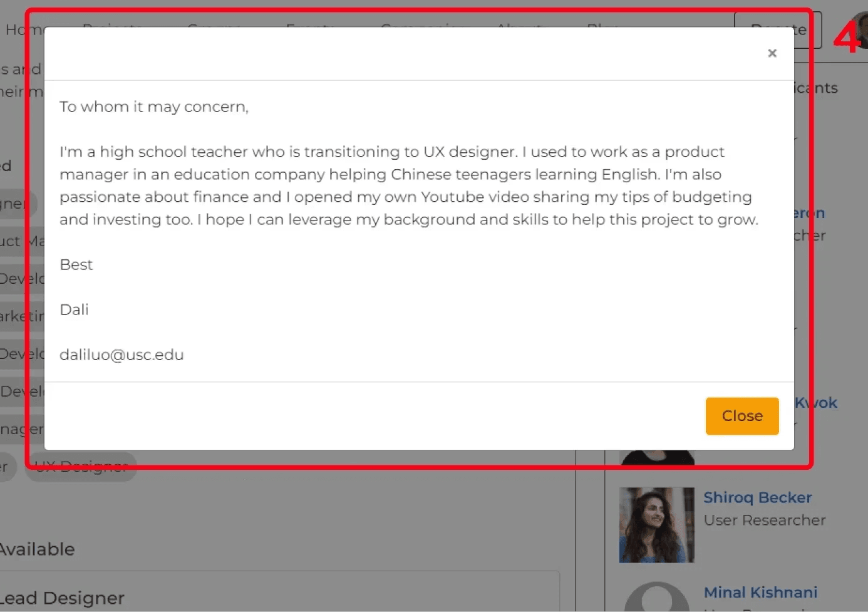The image size is (868, 612).
Task: Click the 'To whom it may concern' greeting
Action: pos(154,107)
